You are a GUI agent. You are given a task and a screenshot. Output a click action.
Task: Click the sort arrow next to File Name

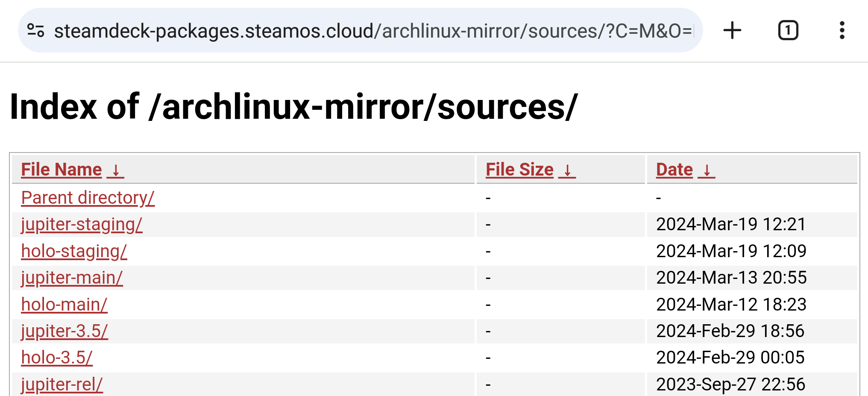[116, 170]
